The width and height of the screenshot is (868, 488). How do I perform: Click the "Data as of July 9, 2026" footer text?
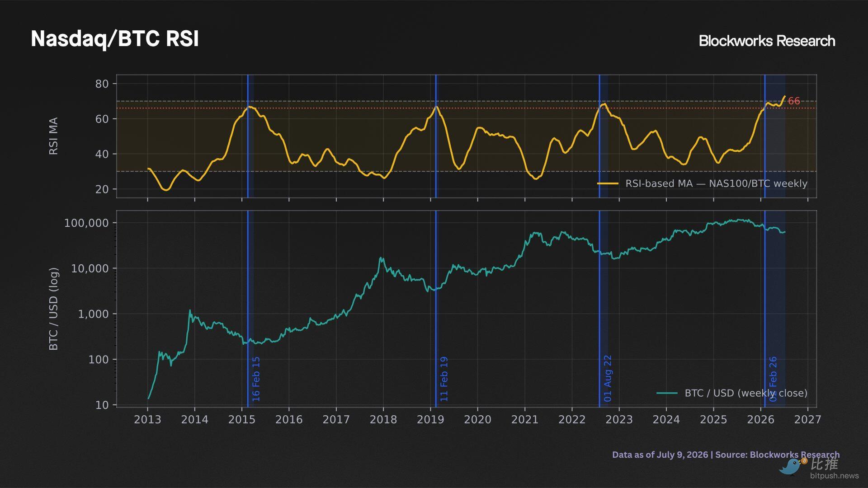coord(660,455)
